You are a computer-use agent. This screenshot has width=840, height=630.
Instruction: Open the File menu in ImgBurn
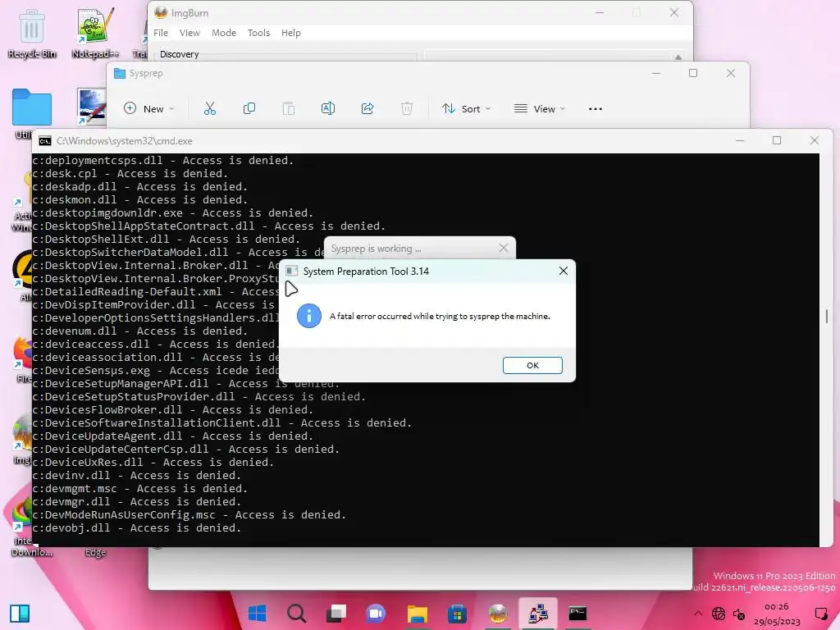[161, 33]
